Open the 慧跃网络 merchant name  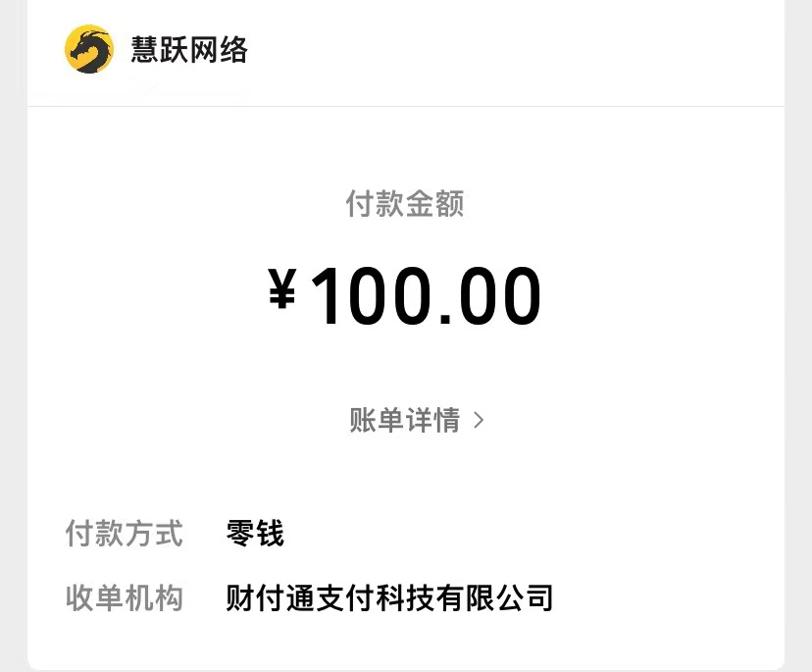pos(189,50)
